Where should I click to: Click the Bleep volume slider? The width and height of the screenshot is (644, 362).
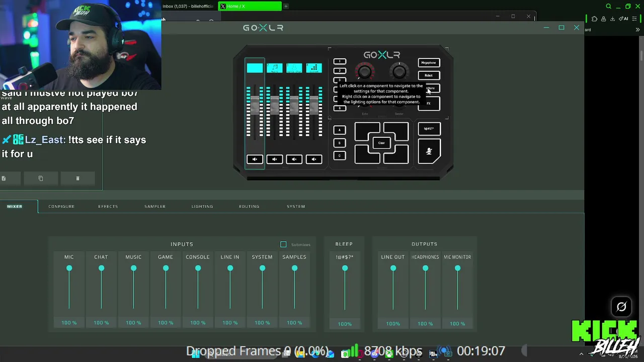click(345, 288)
